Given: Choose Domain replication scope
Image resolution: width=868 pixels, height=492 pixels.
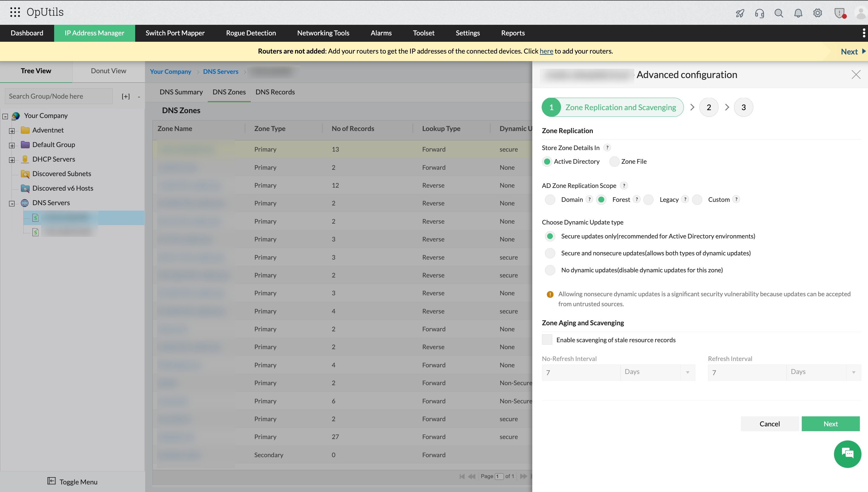Looking at the screenshot, I should pos(550,200).
